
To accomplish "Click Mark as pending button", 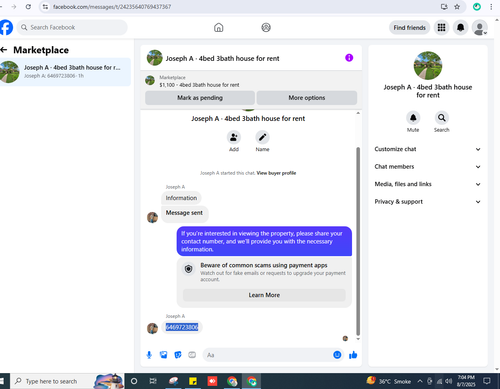I will (200, 98).
